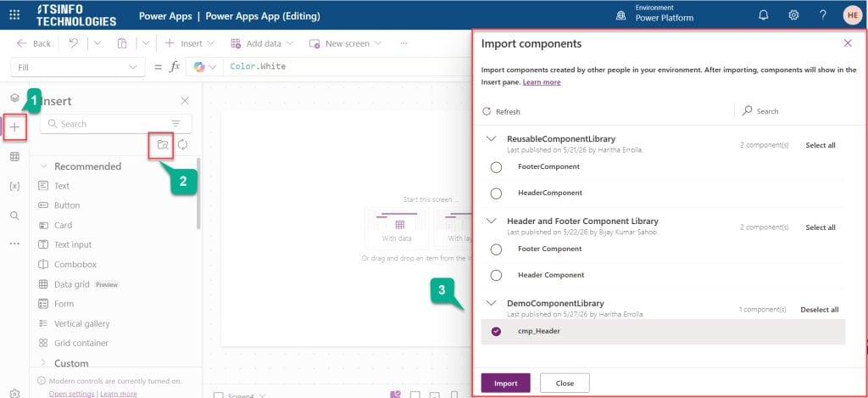
Task: Click the Undo icon
Action: pyautogui.click(x=74, y=43)
